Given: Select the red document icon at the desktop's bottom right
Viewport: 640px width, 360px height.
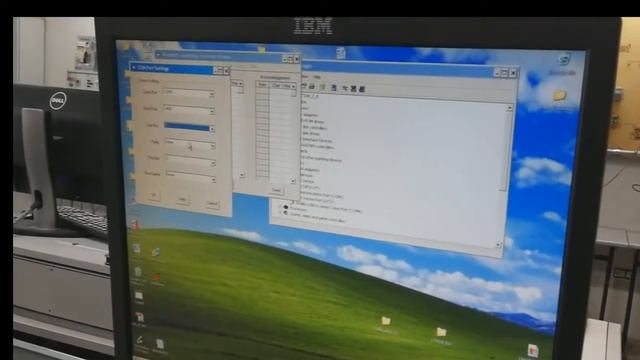Looking at the screenshot, I should [533, 351].
